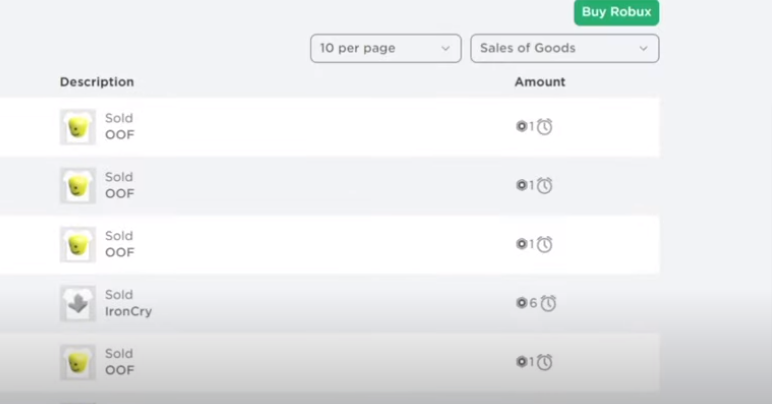The image size is (772, 404).
Task: Click the Buy Robux button
Action: [x=616, y=12]
